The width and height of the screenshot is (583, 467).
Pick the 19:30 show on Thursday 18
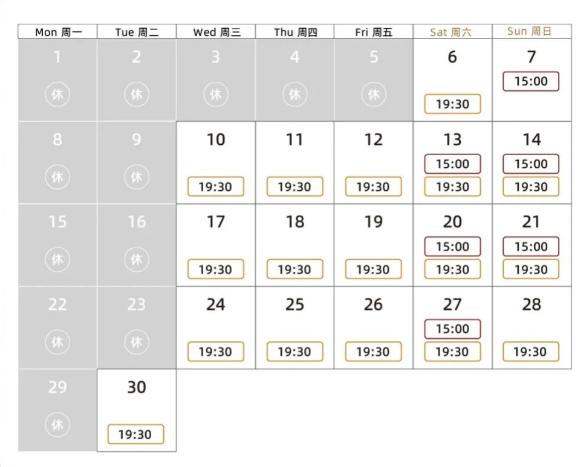[x=295, y=269]
